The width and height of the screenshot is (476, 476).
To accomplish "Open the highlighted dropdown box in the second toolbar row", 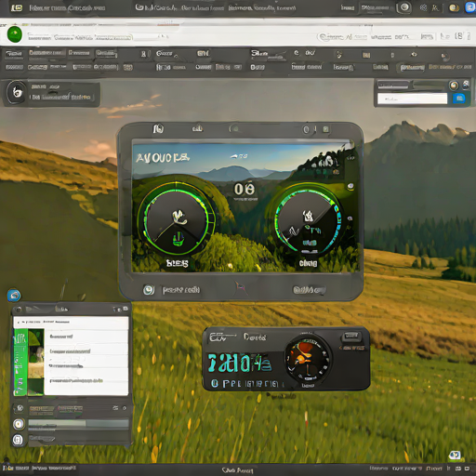I will (412, 68).
